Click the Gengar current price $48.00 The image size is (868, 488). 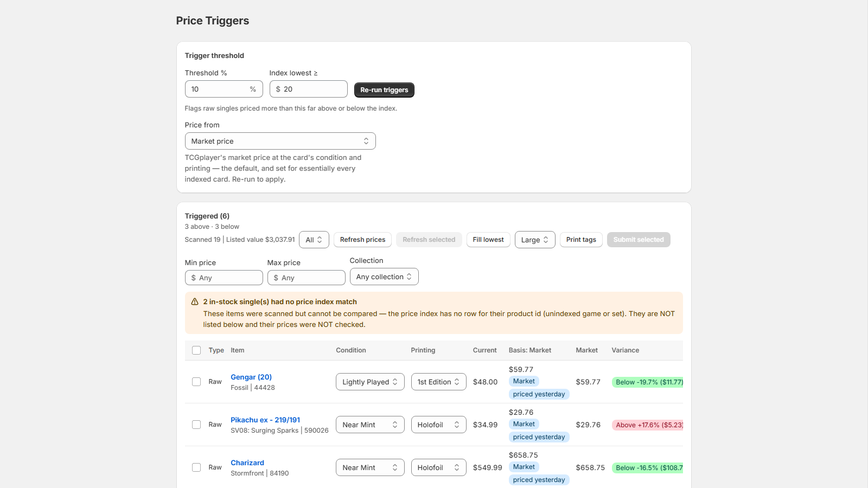click(x=485, y=382)
